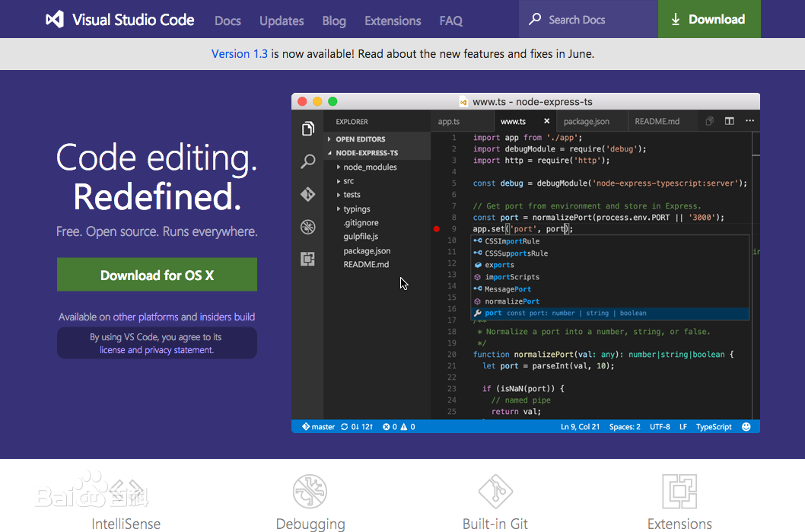Expand the OPEN EDITORS section

329,139
